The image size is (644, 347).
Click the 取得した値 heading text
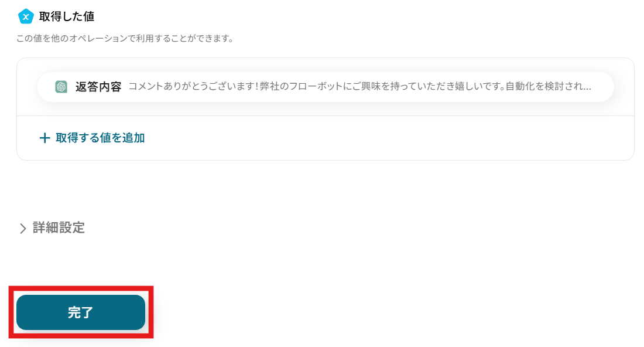(67, 16)
